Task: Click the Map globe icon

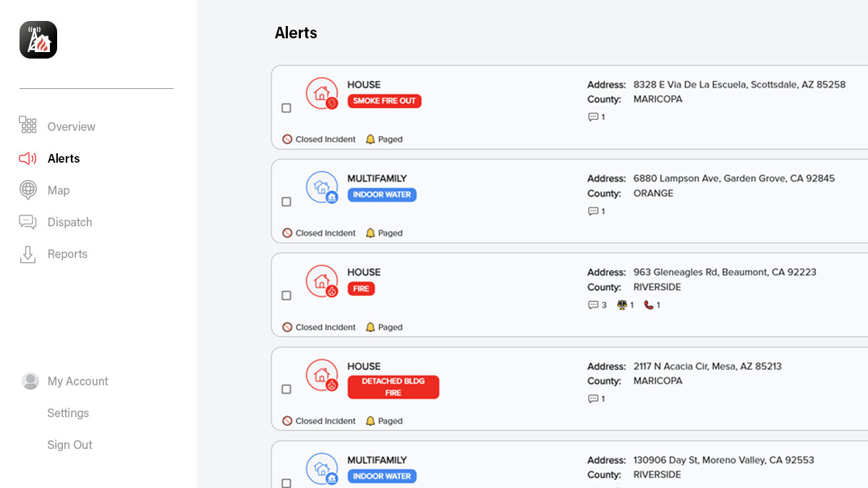Action: click(27, 190)
